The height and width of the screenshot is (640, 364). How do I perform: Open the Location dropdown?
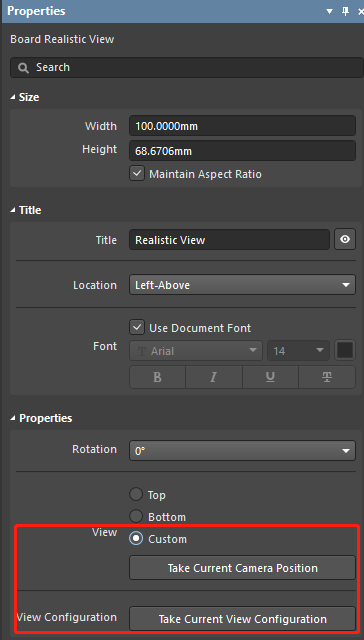pyautogui.click(x=242, y=285)
